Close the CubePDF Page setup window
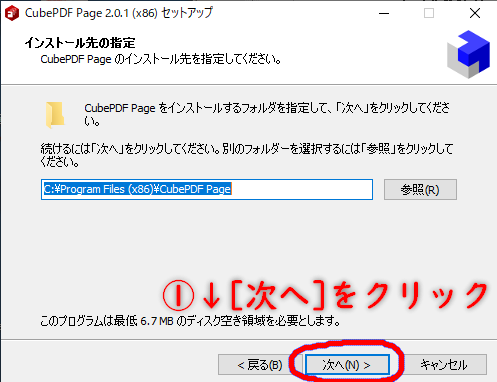This screenshot has width=497, height=382. point(475,13)
